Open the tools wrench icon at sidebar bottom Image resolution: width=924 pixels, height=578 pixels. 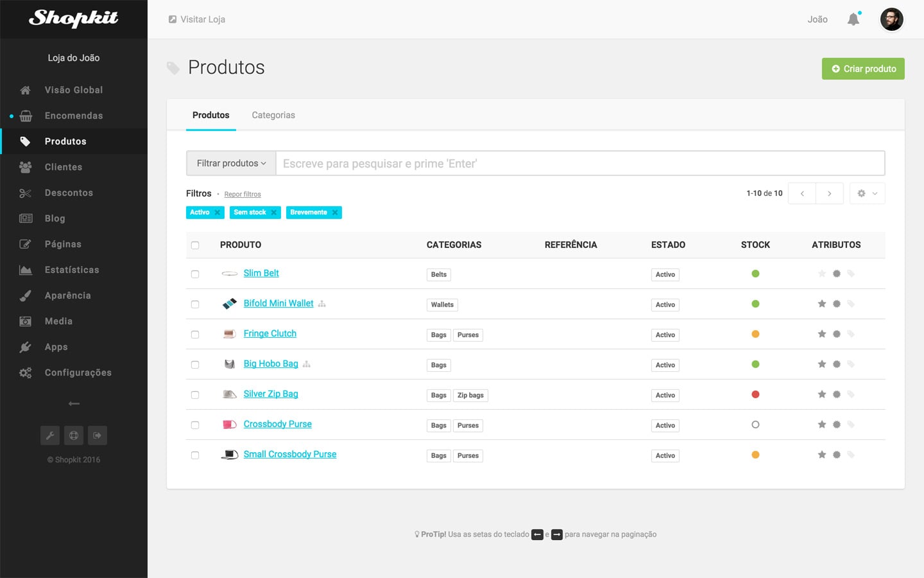(x=50, y=435)
